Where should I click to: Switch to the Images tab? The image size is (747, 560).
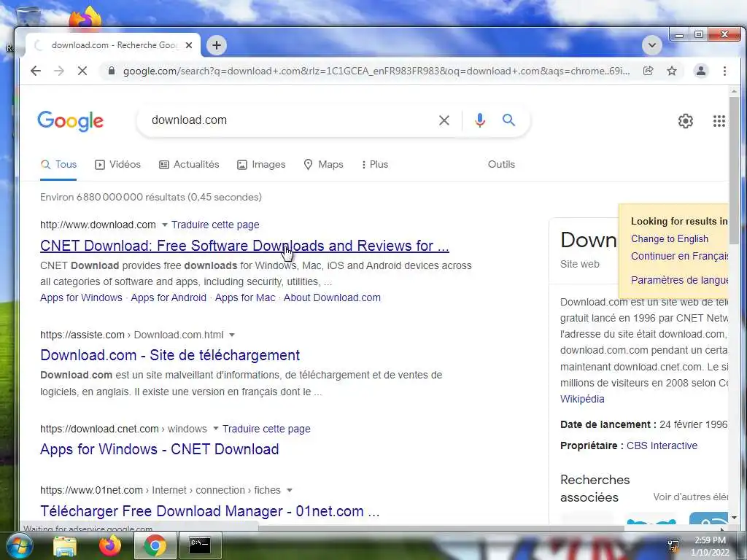click(x=261, y=164)
